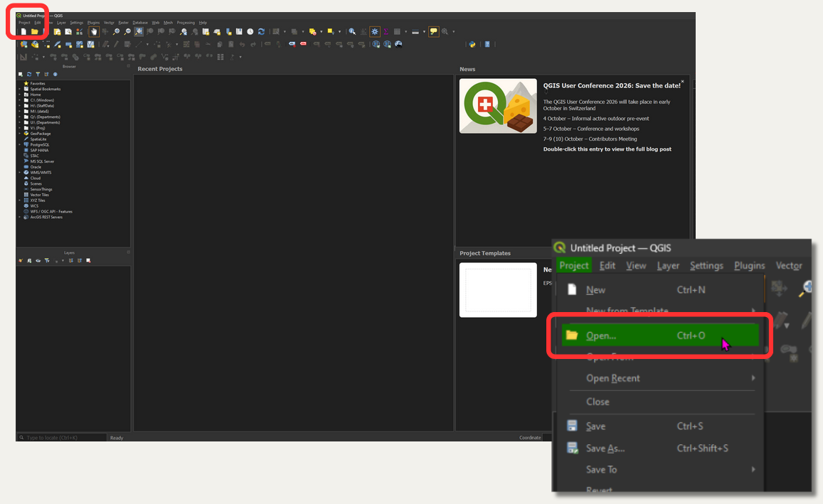The height and width of the screenshot is (504, 823).
Task: Select Favorites in the Browser tree
Action: coord(37,83)
